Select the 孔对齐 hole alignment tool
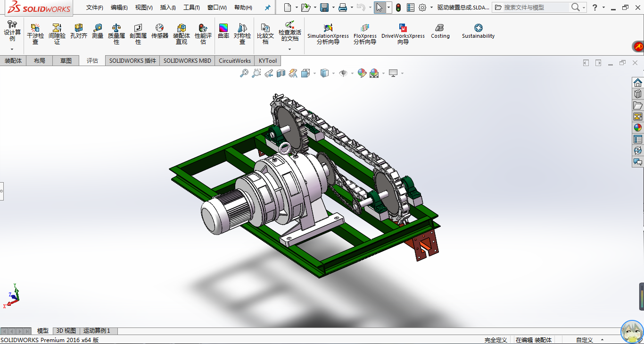The width and height of the screenshot is (644, 344). coord(79,31)
